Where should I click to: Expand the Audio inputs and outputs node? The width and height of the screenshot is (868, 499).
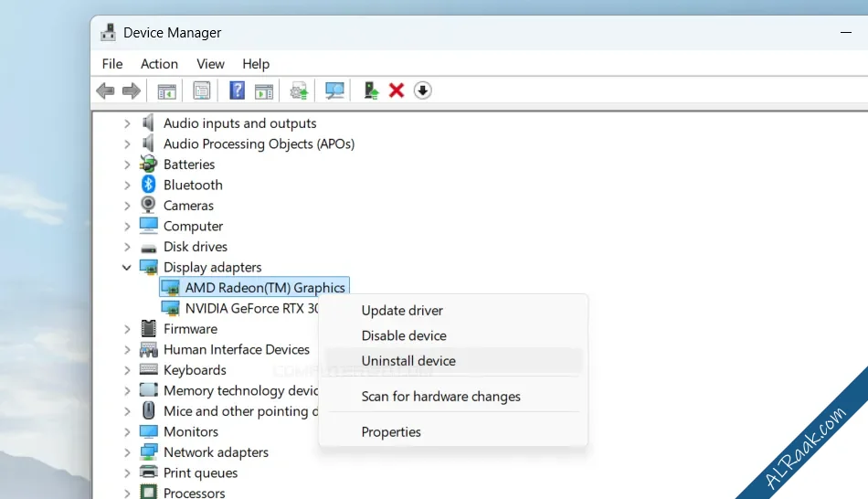click(127, 123)
